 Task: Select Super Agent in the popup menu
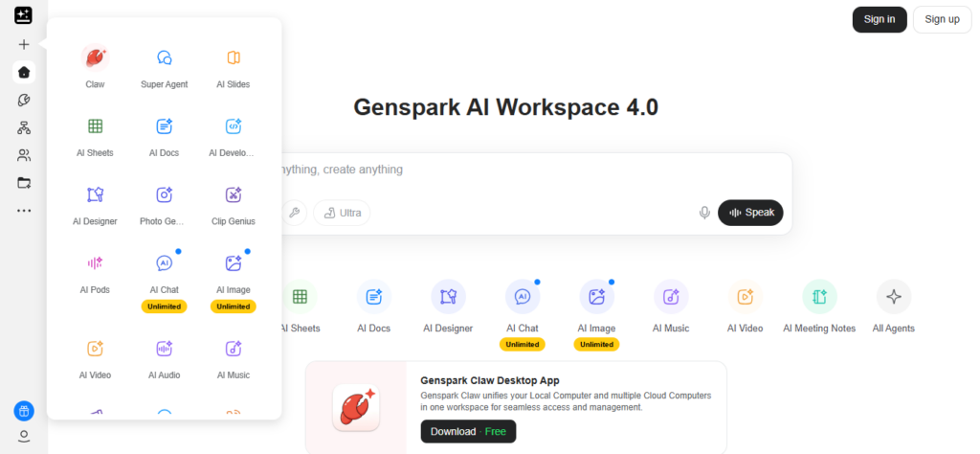click(165, 67)
